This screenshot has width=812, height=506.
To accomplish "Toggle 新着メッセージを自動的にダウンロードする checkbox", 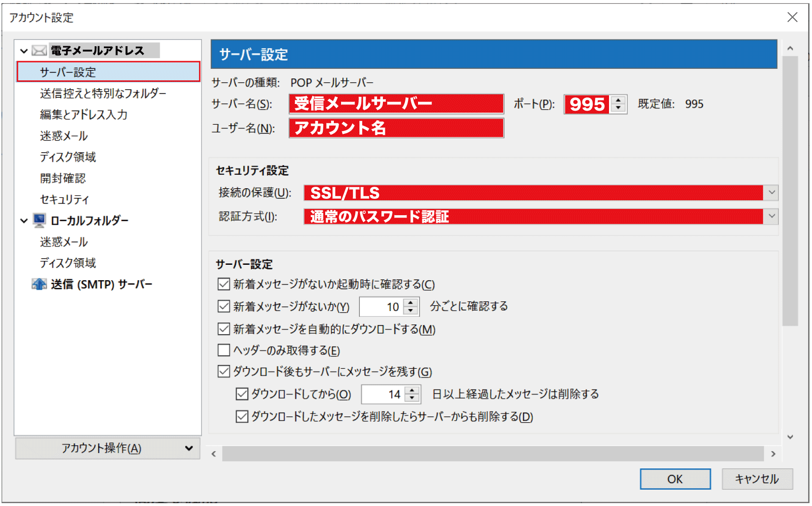I will click(224, 329).
